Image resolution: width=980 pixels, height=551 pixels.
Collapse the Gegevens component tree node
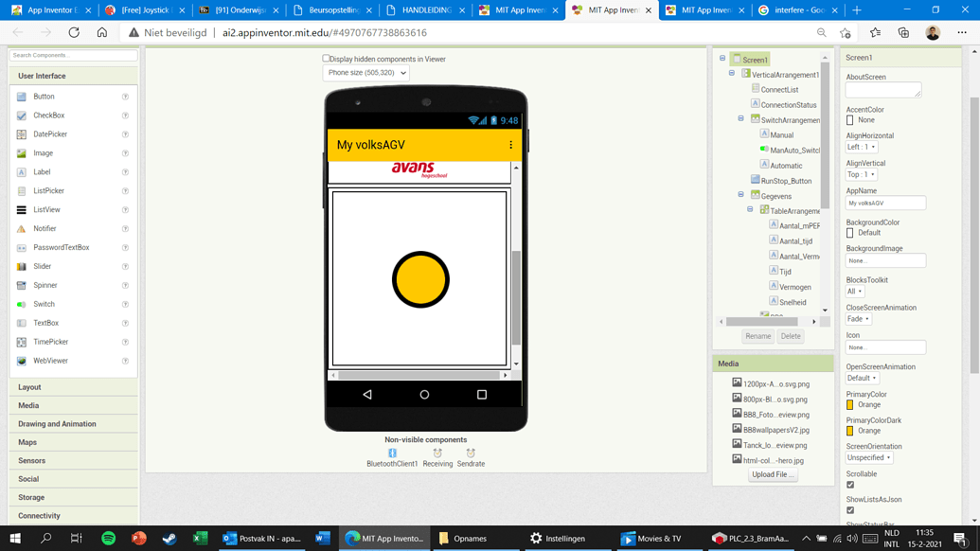tap(740, 195)
